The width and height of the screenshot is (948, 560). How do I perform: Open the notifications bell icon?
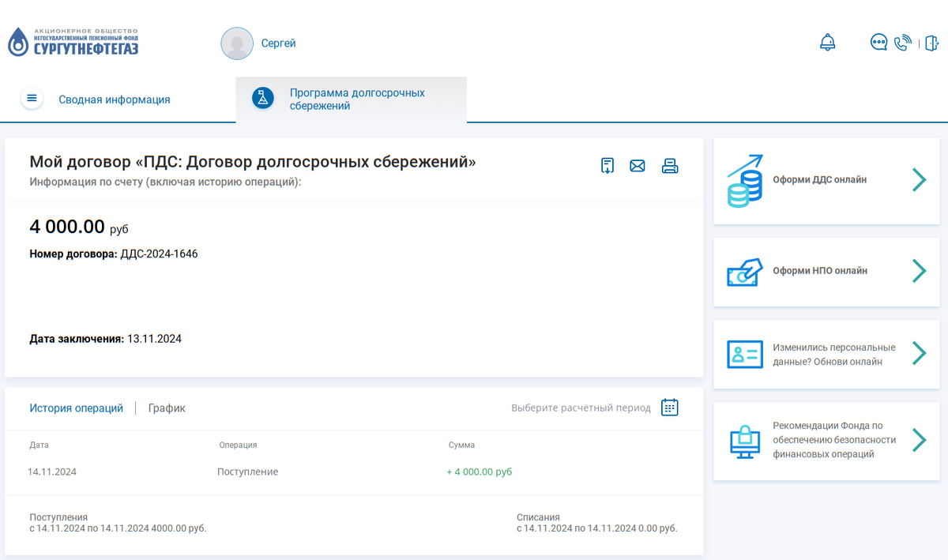[x=828, y=42]
